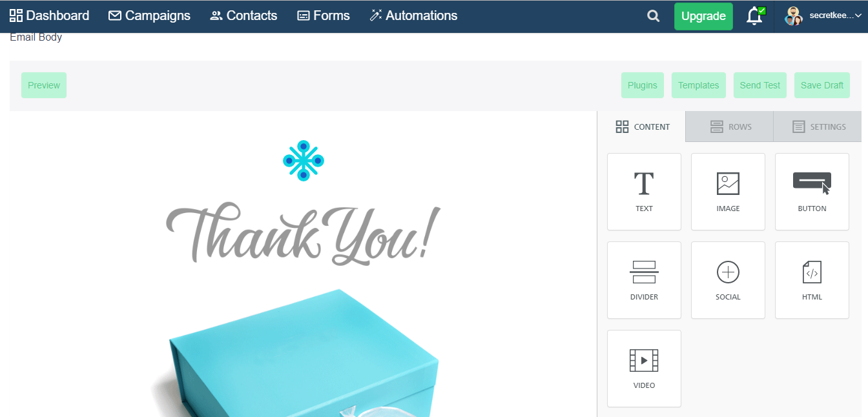868x417 pixels.
Task: Select the Text content block
Action: [644, 192]
